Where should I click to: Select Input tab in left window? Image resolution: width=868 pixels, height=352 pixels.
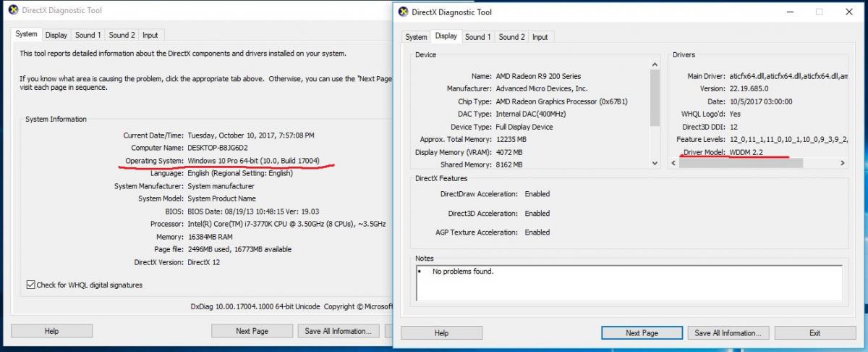150,35
